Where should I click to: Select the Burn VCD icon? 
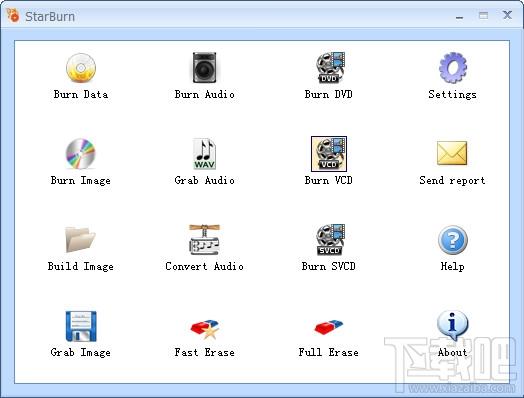point(329,154)
